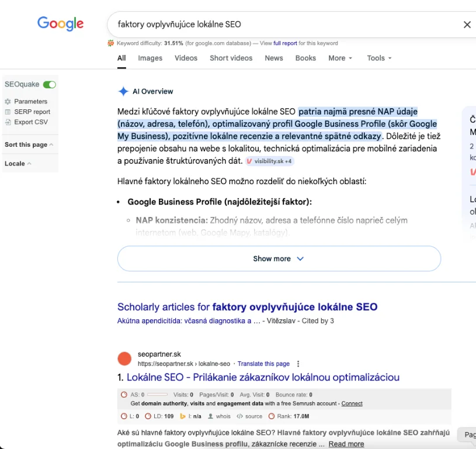This screenshot has height=449, width=476.
Task: Open the Tools dropdown
Action: click(379, 58)
